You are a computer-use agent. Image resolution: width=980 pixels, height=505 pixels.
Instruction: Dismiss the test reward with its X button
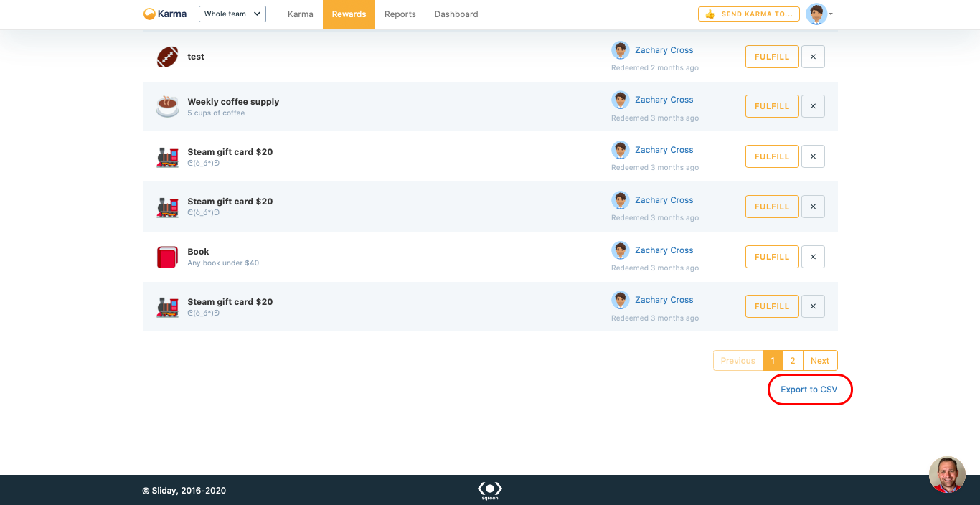pyautogui.click(x=813, y=57)
